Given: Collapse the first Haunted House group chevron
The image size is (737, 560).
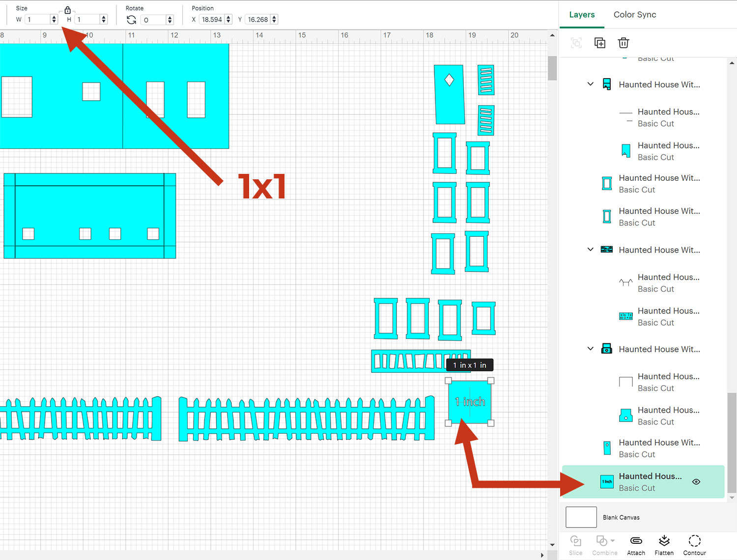Looking at the screenshot, I should click(x=591, y=84).
